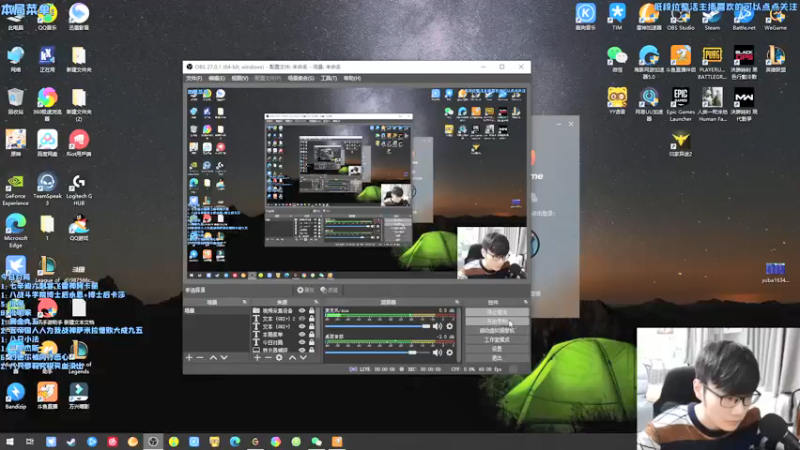Screen dimensions: 800x450
Task: Hide the 视频采集设备 source with its eye icon
Action: coord(302,310)
